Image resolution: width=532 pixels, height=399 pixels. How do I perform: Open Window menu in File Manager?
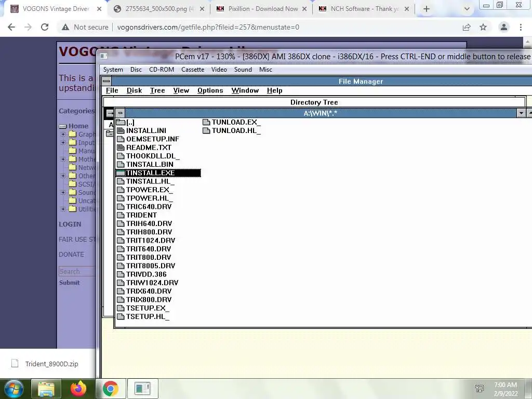(x=245, y=90)
